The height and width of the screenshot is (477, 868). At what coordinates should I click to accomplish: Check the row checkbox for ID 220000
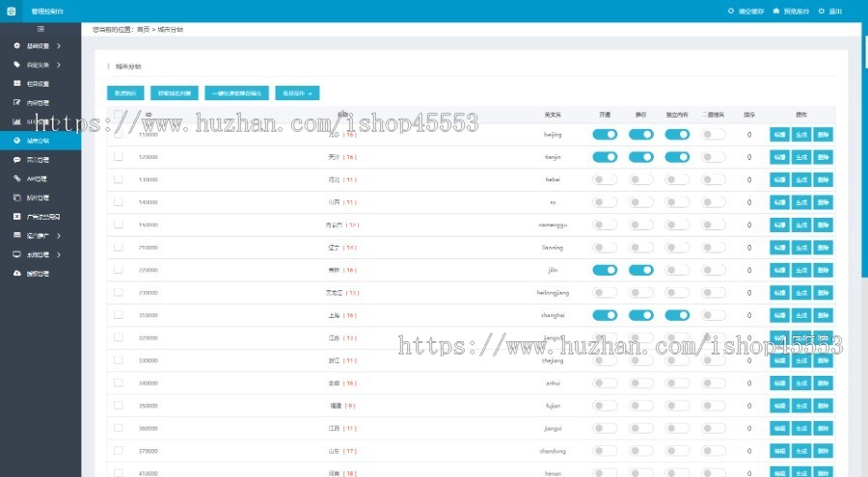pyautogui.click(x=118, y=270)
